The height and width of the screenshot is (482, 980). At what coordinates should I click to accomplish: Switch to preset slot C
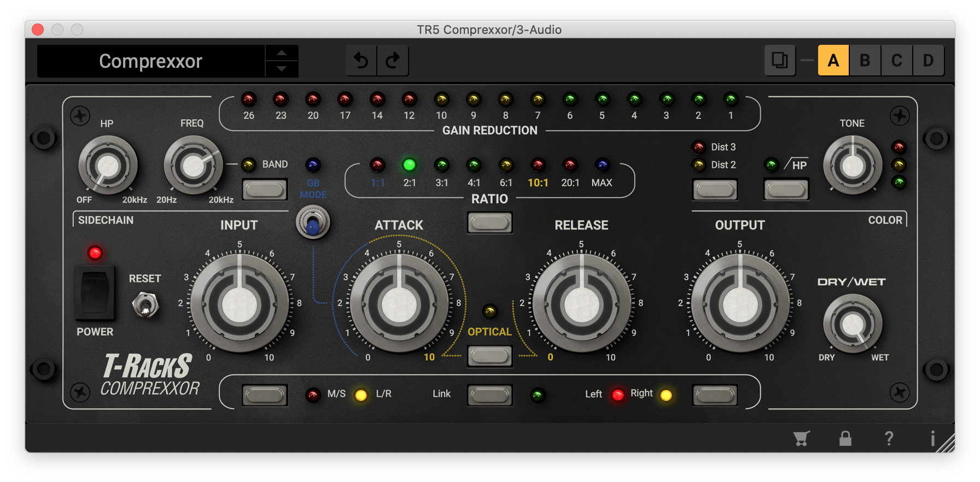(896, 60)
